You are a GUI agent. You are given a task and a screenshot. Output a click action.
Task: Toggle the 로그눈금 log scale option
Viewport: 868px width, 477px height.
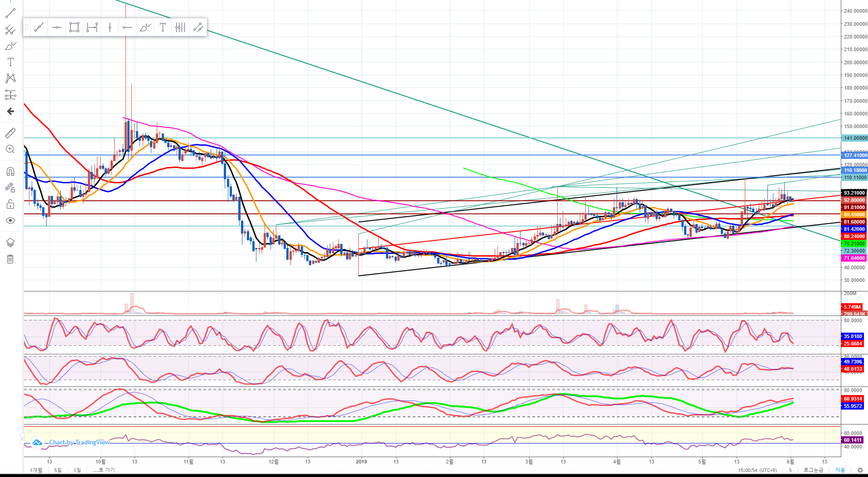(813, 470)
